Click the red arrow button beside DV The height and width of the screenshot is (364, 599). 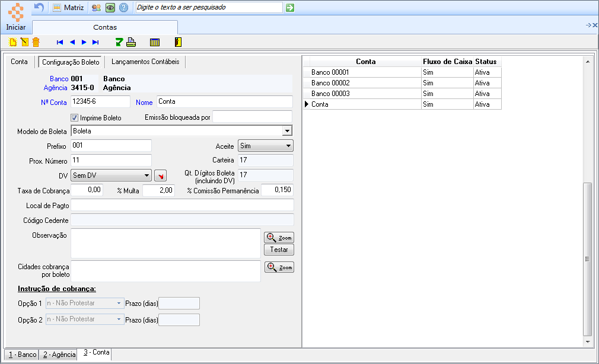161,175
